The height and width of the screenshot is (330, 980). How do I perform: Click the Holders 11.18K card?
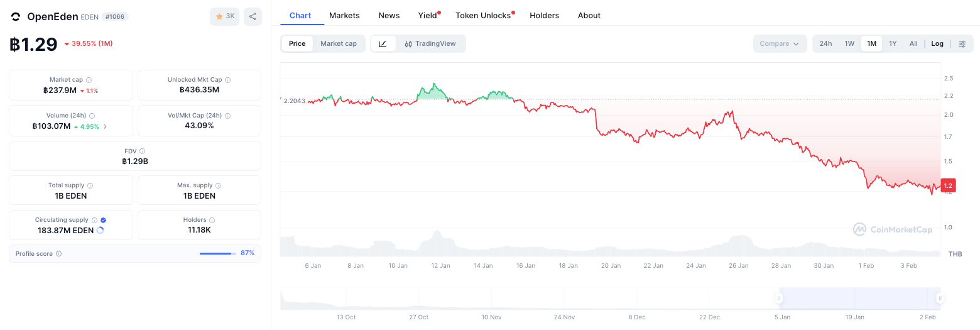click(199, 225)
